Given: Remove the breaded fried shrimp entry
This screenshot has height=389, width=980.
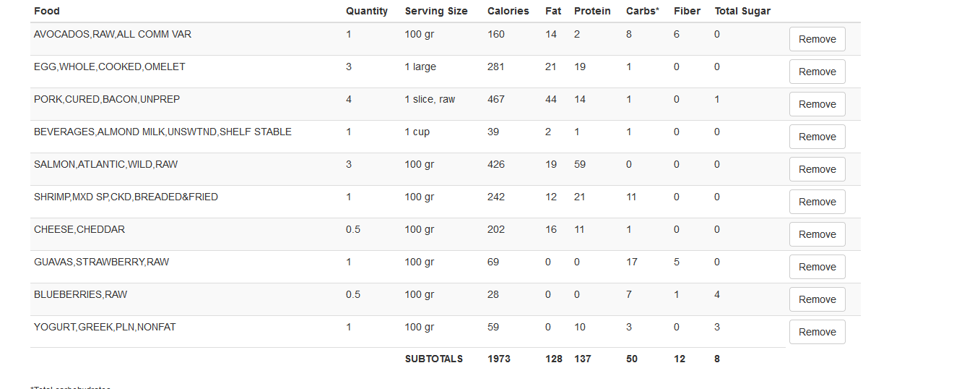Looking at the screenshot, I should point(817,202).
